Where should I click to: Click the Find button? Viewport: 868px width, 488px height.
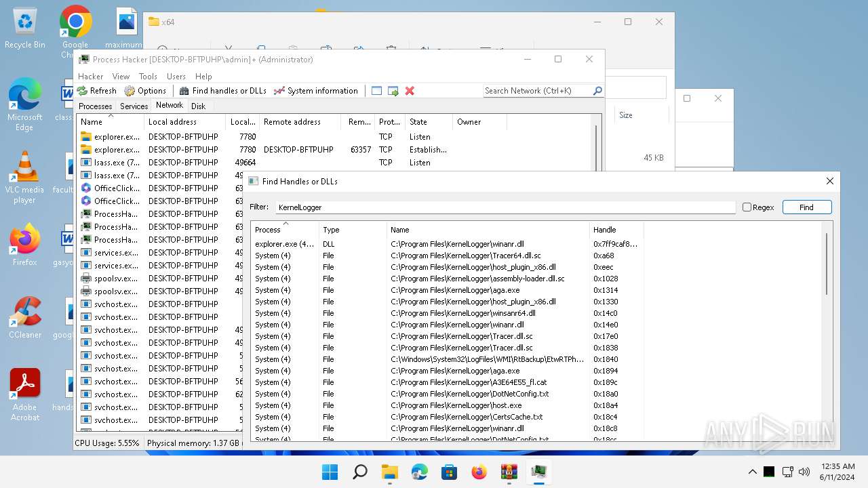[806, 207]
